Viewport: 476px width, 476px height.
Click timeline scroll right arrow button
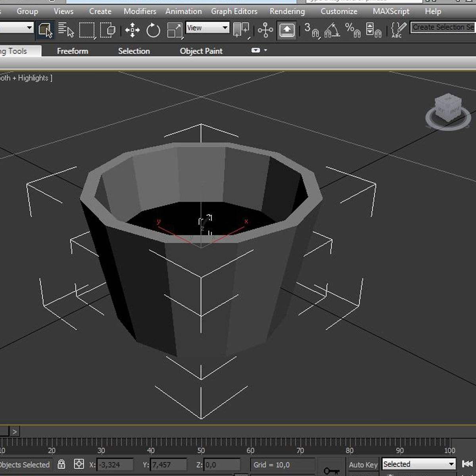coord(15,432)
